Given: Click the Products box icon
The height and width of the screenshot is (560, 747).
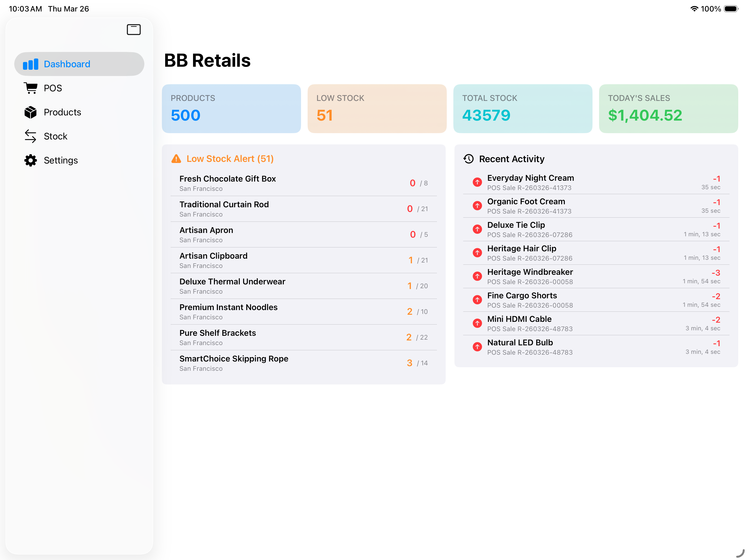Looking at the screenshot, I should 30,112.
